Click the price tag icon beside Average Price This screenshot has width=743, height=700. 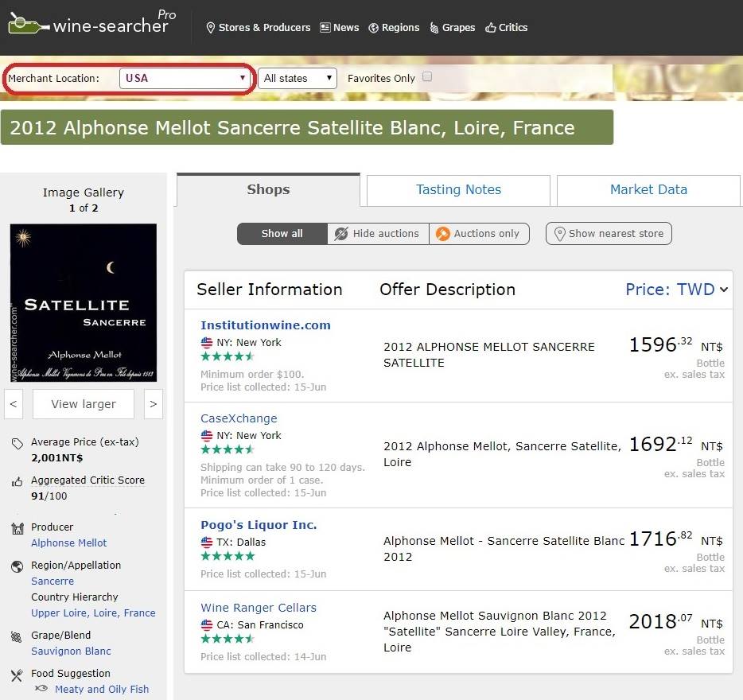point(17,444)
